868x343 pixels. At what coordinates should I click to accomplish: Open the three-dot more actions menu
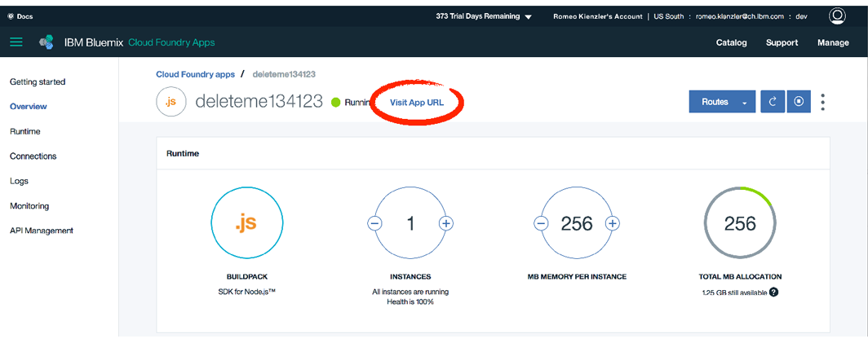point(823,102)
